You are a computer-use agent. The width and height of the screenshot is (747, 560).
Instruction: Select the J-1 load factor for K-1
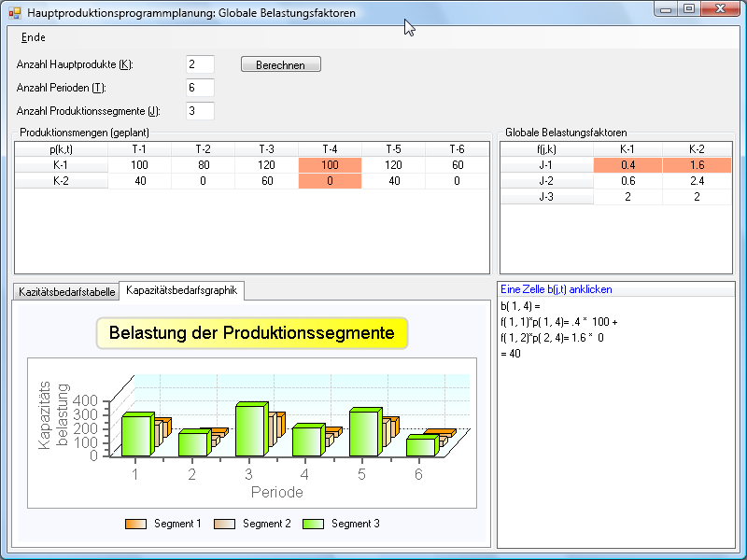click(627, 165)
